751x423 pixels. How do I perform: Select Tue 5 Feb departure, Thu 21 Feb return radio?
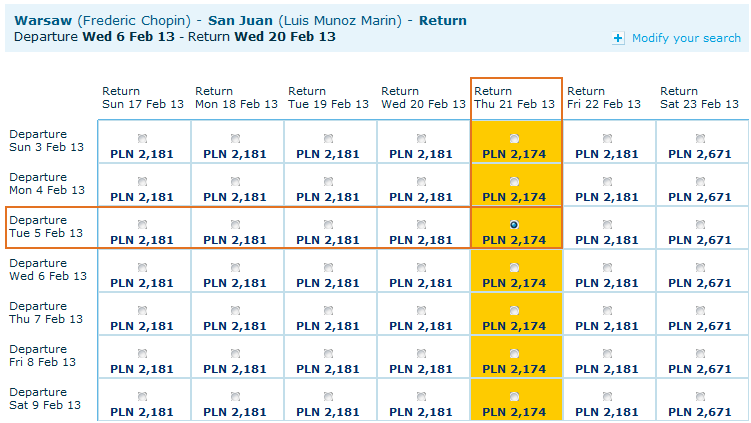(x=514, y=225)
